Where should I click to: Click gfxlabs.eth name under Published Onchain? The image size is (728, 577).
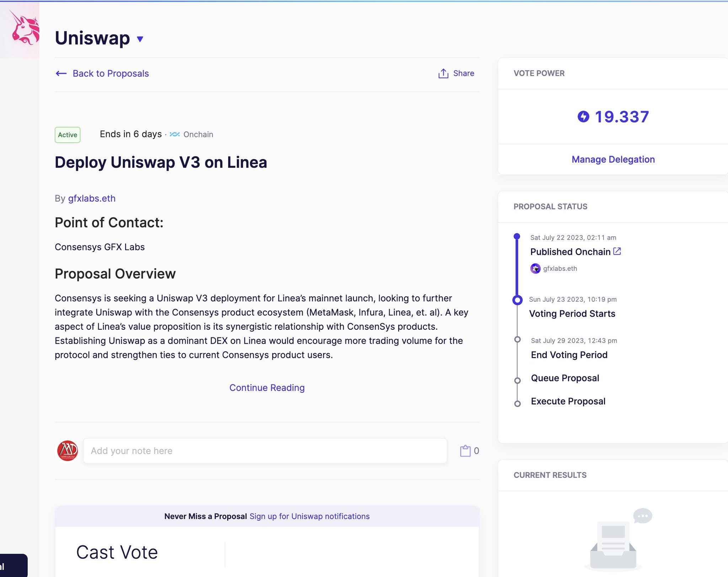(x=560, y=269)
